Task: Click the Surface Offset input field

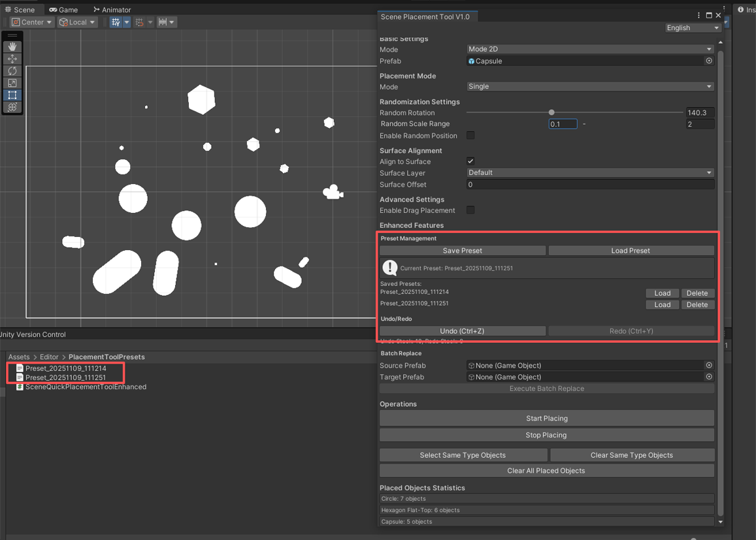Action: [x=589, y=185]
